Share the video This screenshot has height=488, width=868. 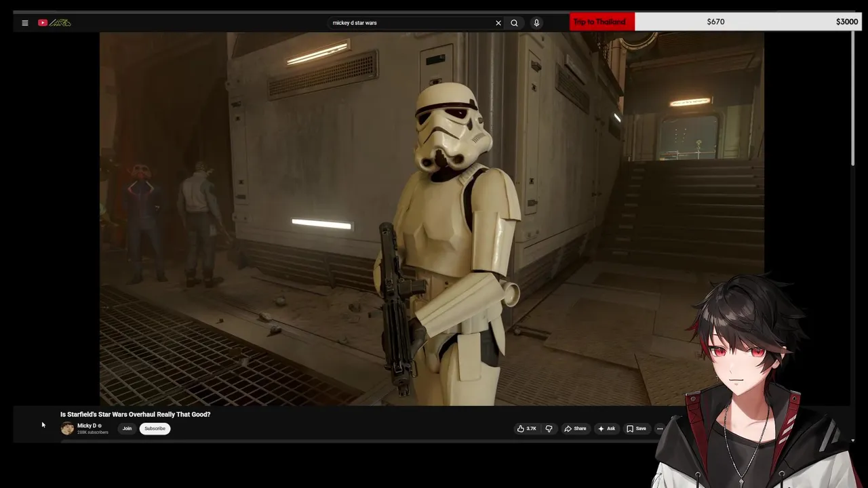coord(575,428)
